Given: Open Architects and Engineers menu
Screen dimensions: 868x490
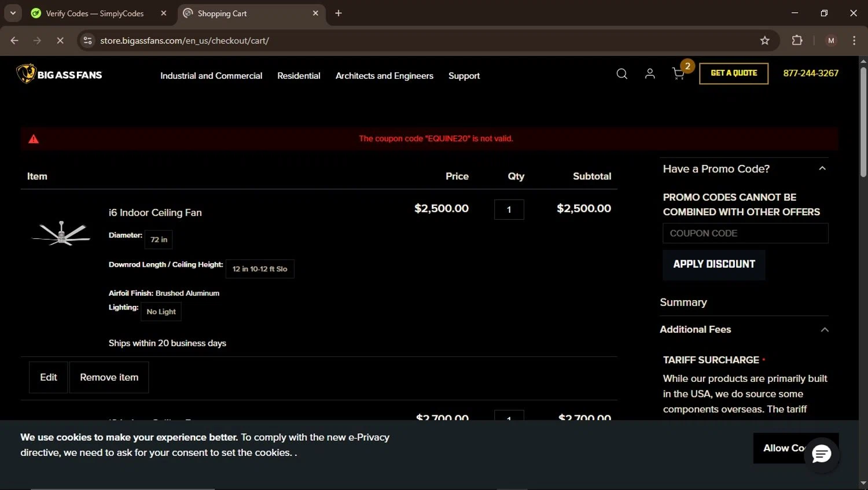Looking at the screenshot, I should click(x=384, y=76).
